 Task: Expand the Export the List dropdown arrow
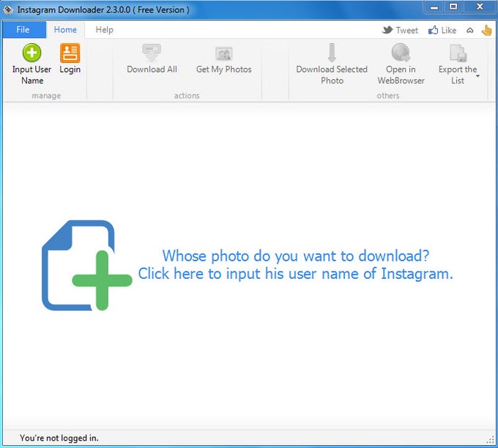pos(477,76)
